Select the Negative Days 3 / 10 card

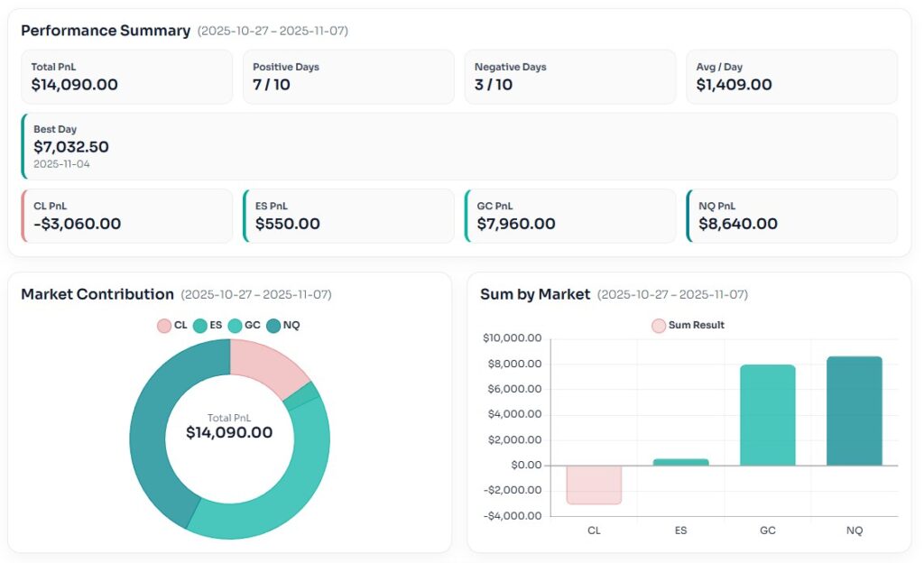(569, 77)
